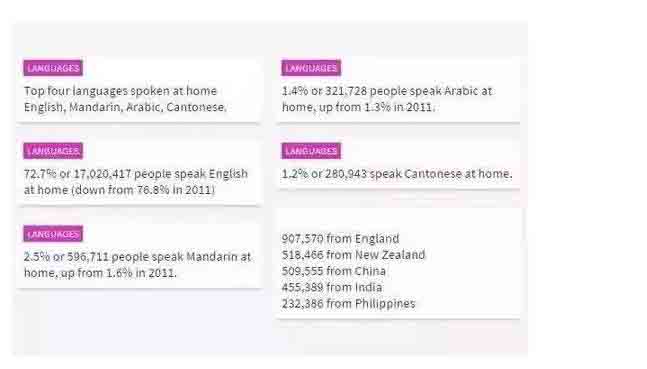Select the LANGUAGES tag above the Cantonese statistic
Image resolution: width=647 pixels, height=369 pixels.
click(311, 151)
